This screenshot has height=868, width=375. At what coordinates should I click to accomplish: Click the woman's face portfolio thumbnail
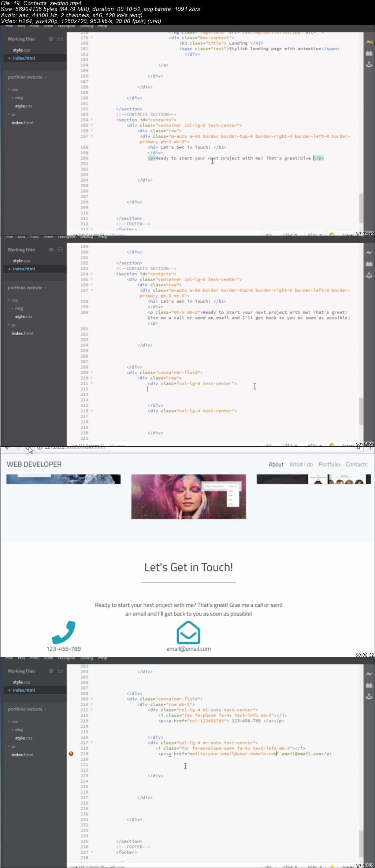[x=189, y=496]
